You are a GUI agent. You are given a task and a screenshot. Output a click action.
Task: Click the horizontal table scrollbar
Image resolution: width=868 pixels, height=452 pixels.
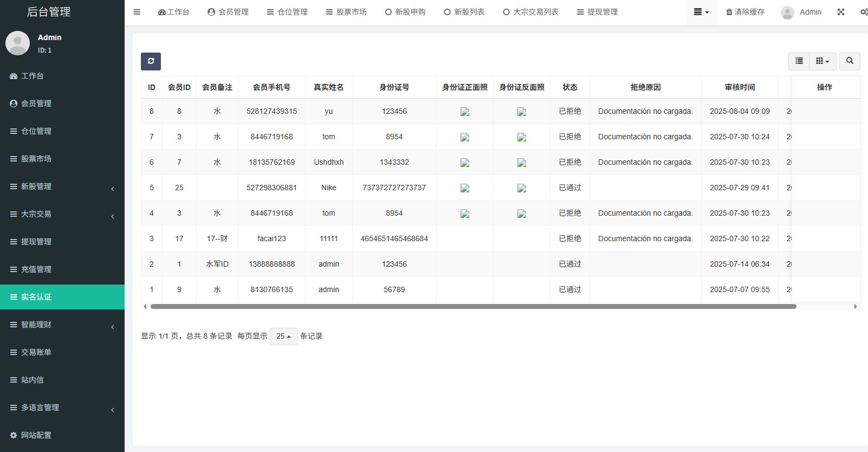point(473,307)
